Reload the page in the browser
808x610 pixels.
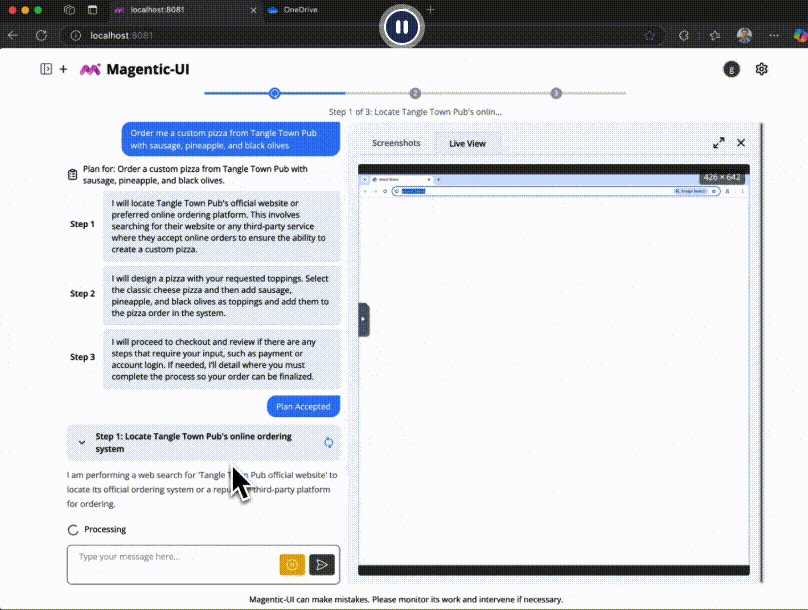pos(41,36)
